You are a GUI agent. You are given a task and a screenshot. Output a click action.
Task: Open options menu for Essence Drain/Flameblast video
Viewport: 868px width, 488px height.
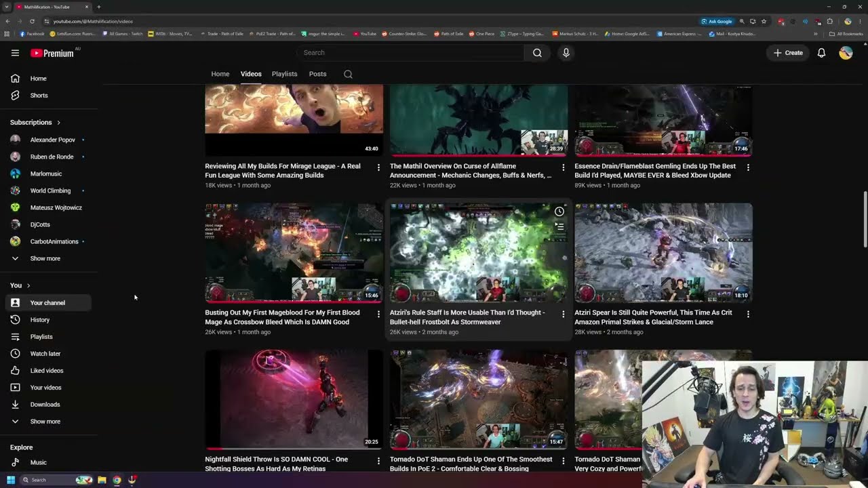pos(748,167)
